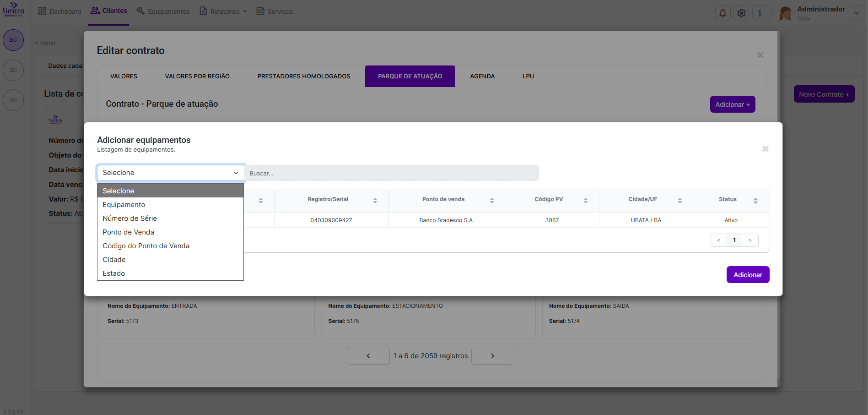Select Número de Série filter option
The height and width of the screenshot is (415, 868).
tap(129, 218)
